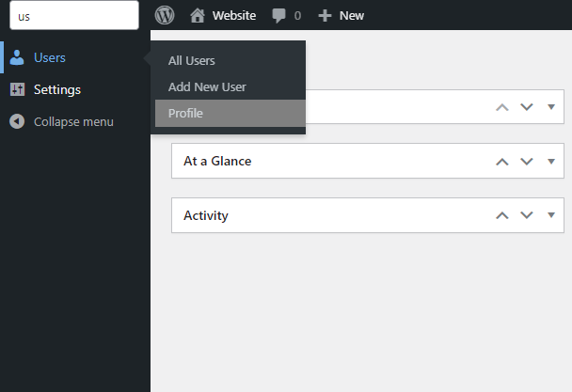
Task: Toggle the topmost panel's triangle
Action: coord(551,107)
